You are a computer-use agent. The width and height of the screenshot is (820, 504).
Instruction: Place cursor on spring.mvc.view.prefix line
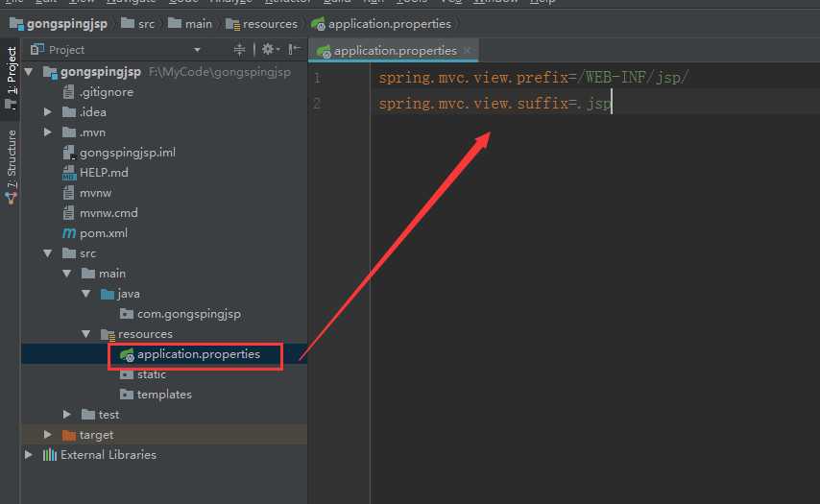534,78
